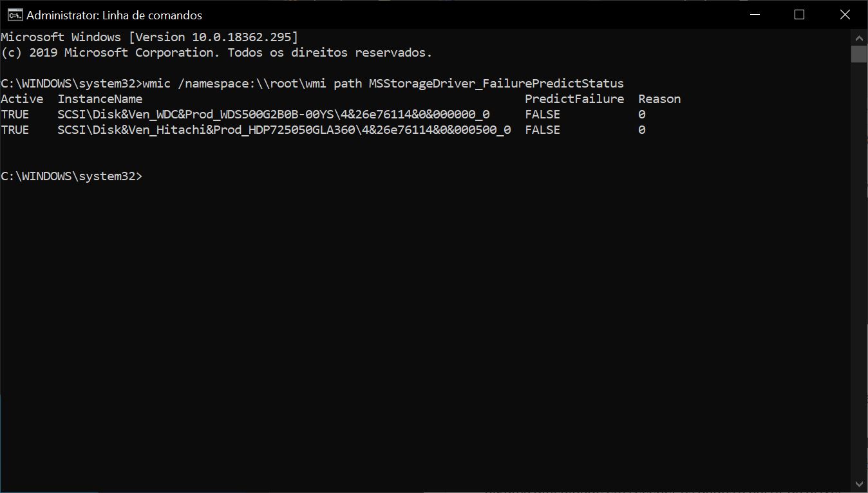Maximize the command prompt window
Viewport: 868px width, 493px height.
[799, 15]
